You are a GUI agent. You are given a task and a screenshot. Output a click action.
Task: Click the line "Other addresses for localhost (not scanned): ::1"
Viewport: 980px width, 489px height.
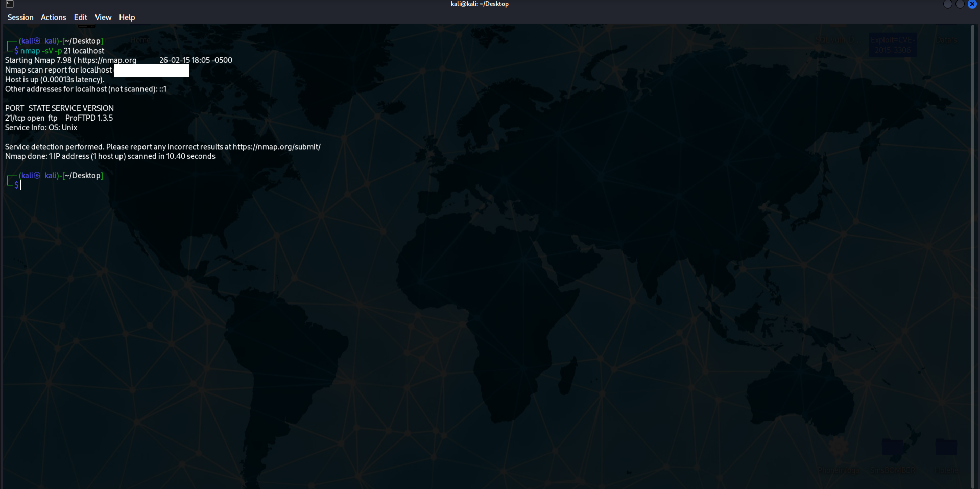86,89
